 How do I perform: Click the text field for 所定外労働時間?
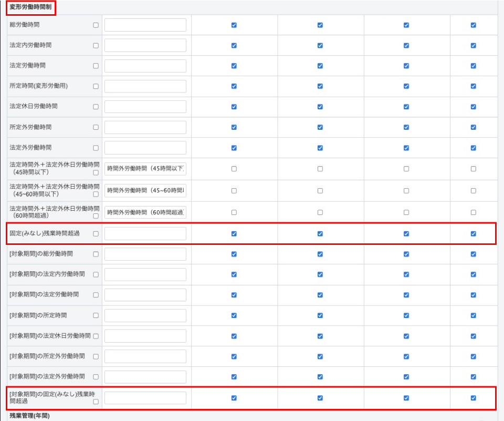click(145, 127)
